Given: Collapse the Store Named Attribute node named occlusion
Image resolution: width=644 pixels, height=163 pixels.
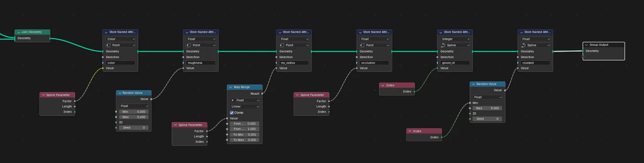Looking at the screenshot, I should (x=360, y=32).
